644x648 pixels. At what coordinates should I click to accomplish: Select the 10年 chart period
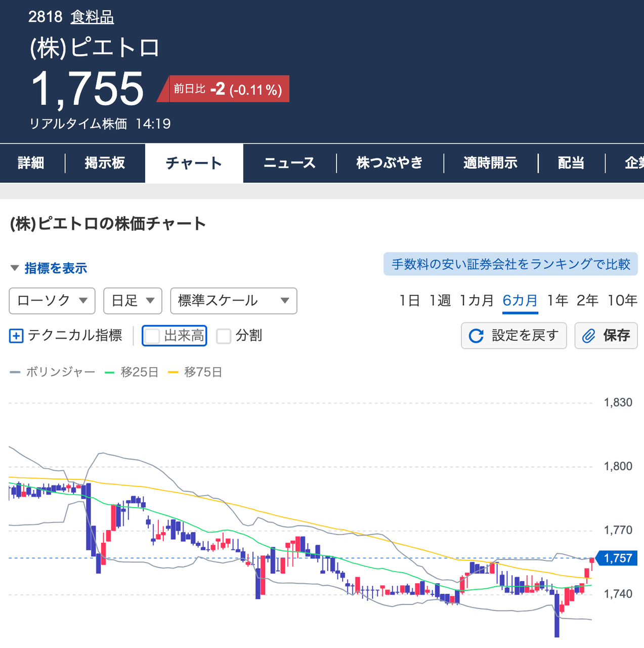tap(622, 300)
